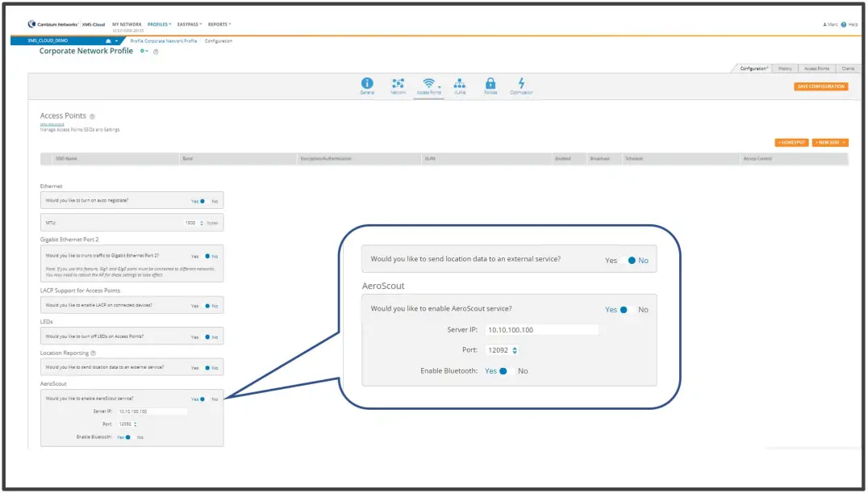The height and width of the screenshot is (493, 868).
Task: Select the Optimization lightning icon
Action: (x=521, y=82)
